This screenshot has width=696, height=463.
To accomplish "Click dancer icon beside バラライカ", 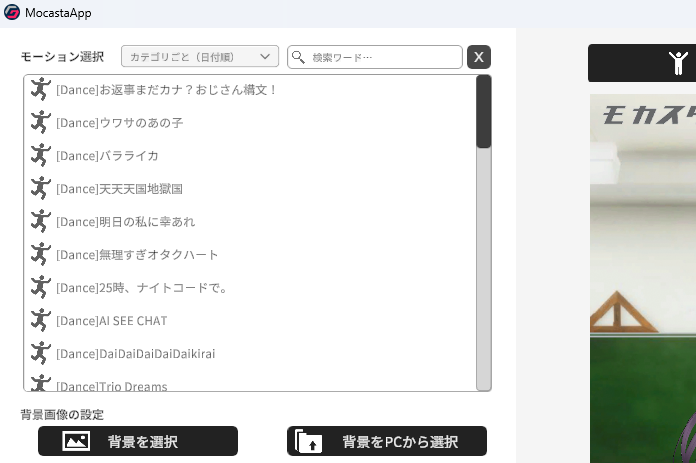I will coord(40,155).
